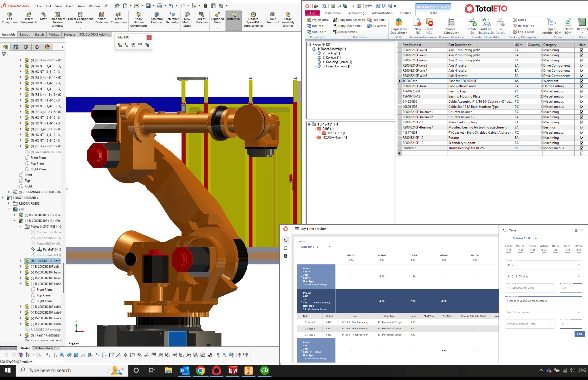Open the Hour Type dropdown
The width and height of the screenshot is (588, 380).
[529, 288]
